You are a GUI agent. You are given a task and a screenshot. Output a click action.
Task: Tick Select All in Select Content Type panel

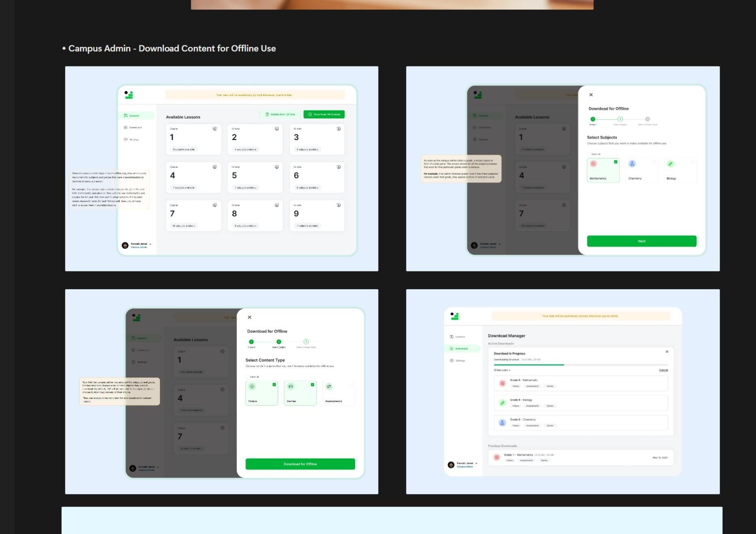click(247, 377)
